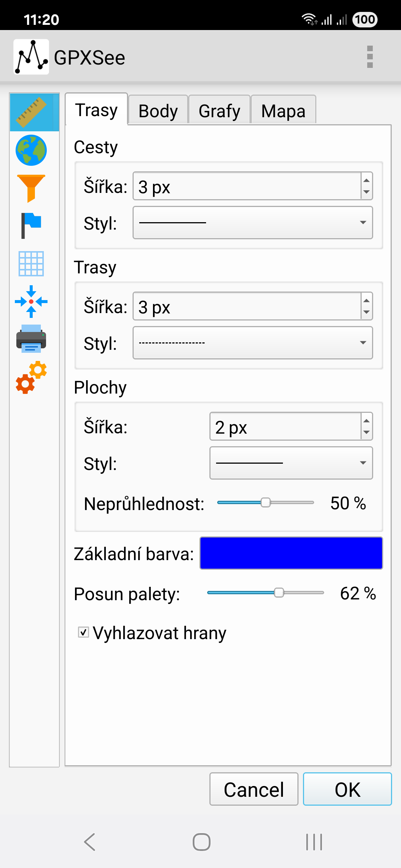Open the printer Print settings icon
The height and width of the screenshot is (868, 401).
coord(31,339)
